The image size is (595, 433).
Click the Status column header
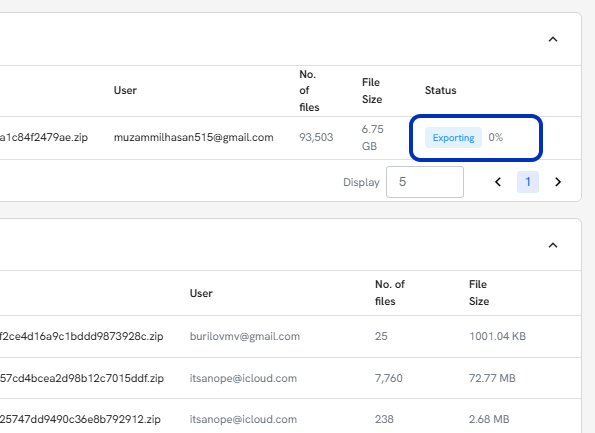click(x=441, y=90)
